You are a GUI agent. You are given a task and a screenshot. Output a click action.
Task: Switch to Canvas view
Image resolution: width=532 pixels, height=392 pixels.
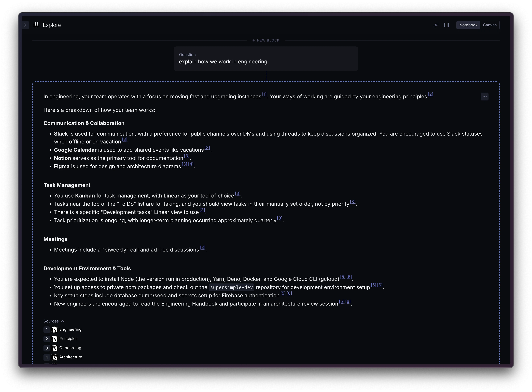(490, 25)
